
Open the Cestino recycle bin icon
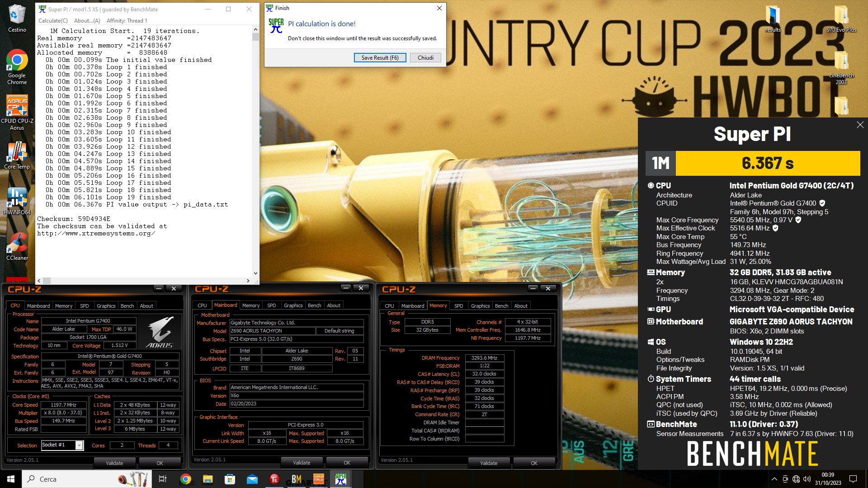[17, 18]
